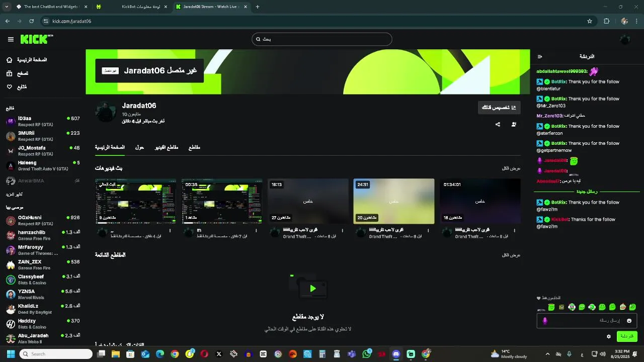Open the emoji picker in message box

(x=629, y=321)
